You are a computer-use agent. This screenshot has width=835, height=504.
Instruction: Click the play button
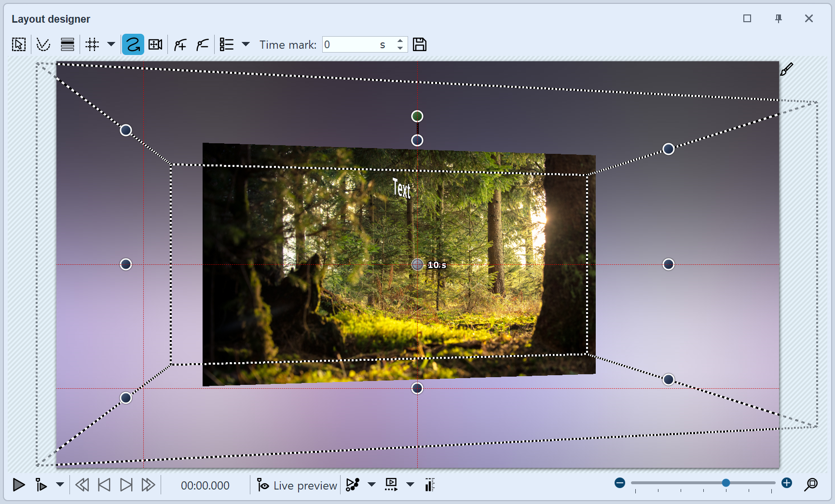(x=19, y=485)
